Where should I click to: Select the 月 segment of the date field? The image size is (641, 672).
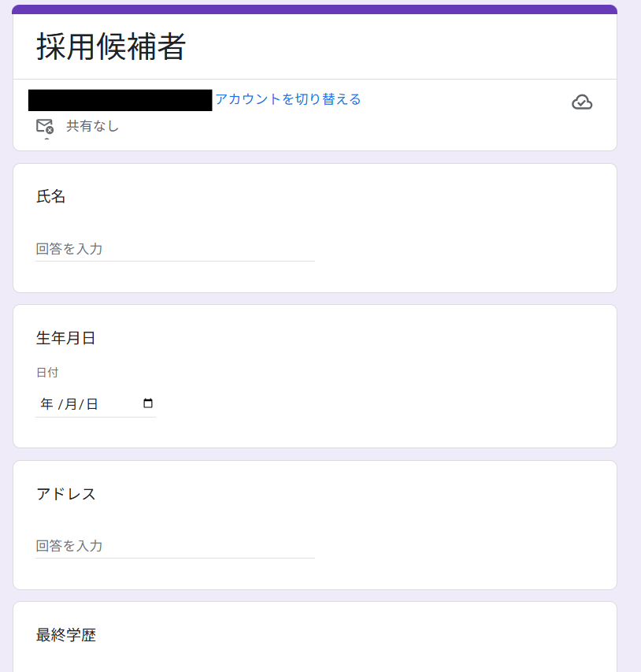point(72,403)
